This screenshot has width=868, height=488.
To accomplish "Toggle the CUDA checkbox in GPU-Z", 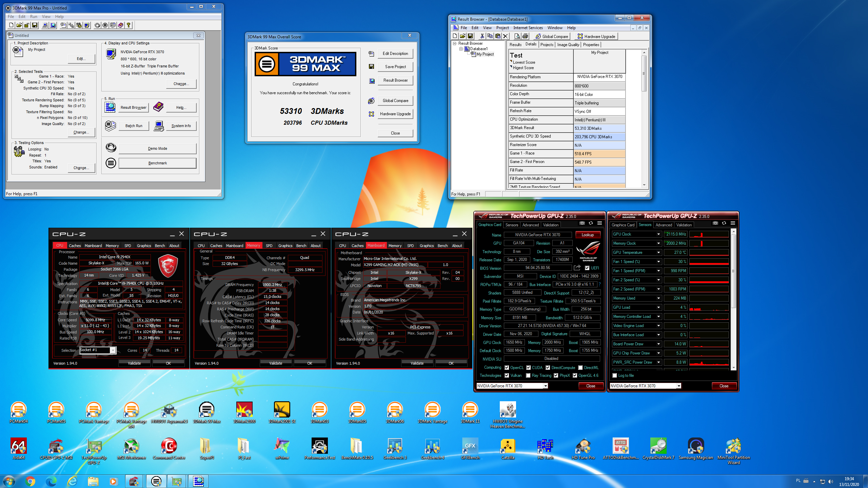I will point(528,368).
